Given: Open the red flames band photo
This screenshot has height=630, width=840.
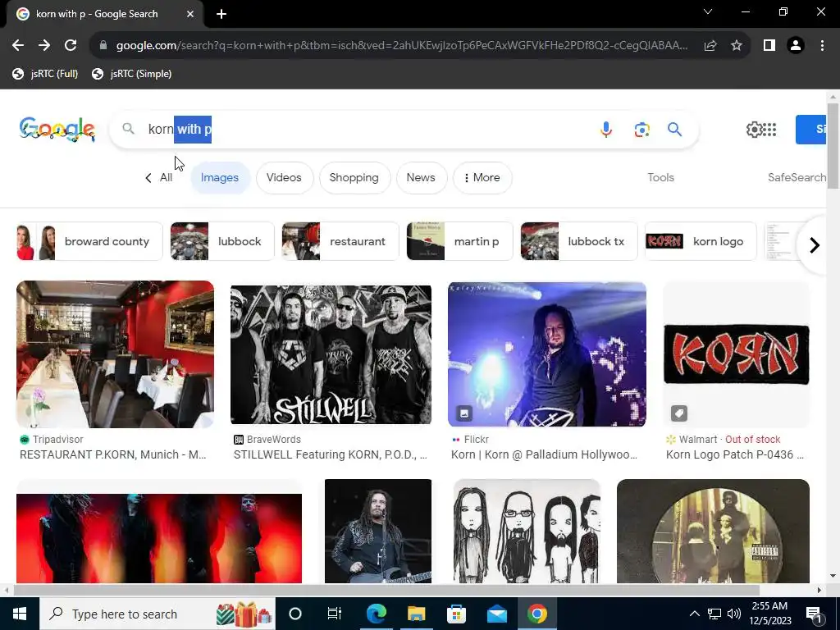Looking at the screenshot, I should (159, 538).
